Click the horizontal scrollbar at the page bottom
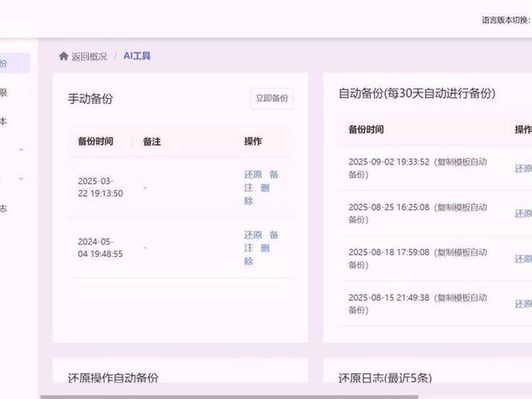The image size is (532, 399). (x=229, y=396)
